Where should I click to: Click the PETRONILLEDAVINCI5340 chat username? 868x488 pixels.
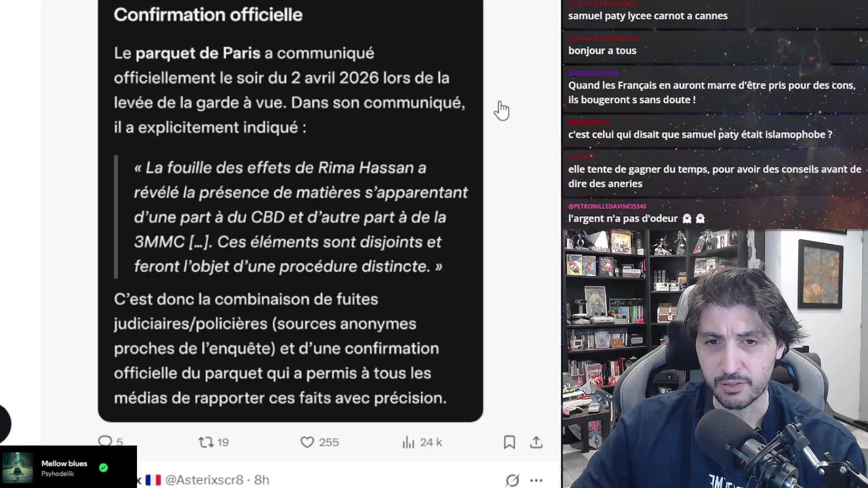[607, 206]
